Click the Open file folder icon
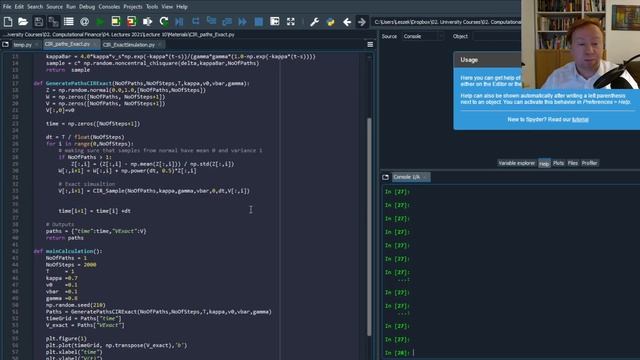Image resolution: width=640 pixels, height=360 pixels. (x=23, y=22)
